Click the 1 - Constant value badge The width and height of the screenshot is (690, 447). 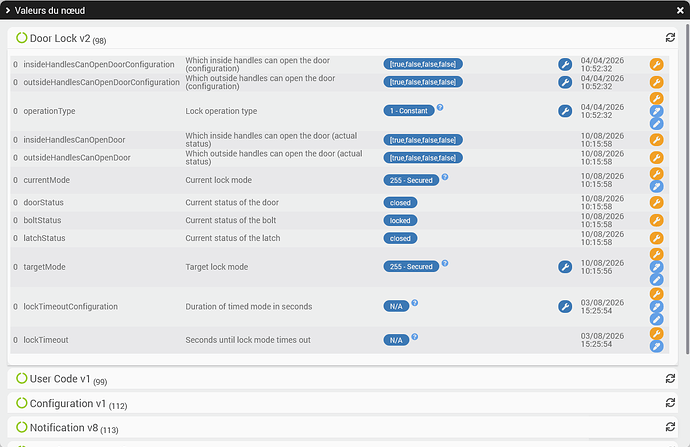pyautogui.click(x=409, y=111)
